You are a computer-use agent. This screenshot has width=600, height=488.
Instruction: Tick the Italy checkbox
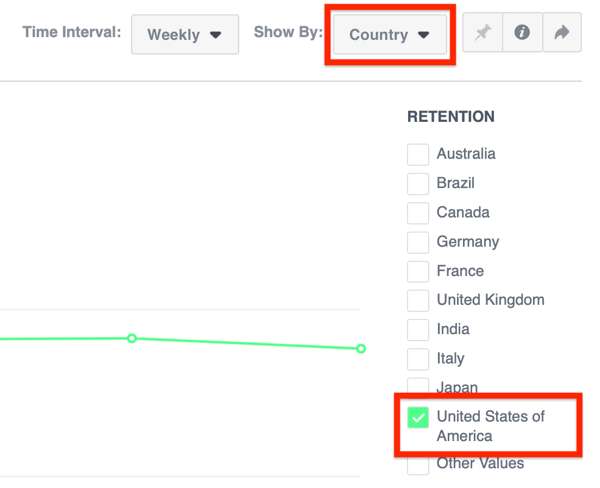(418, 358)
